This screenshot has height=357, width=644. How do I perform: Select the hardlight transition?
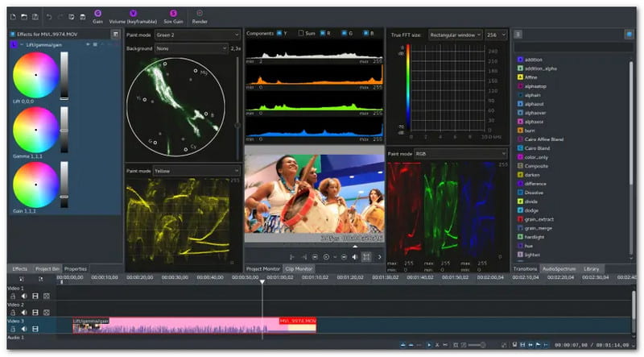(534, 237)
